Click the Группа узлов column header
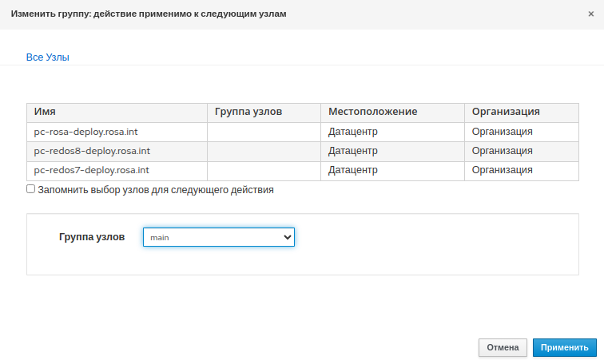This screenshot has width=604, height=364. [248, 112]
